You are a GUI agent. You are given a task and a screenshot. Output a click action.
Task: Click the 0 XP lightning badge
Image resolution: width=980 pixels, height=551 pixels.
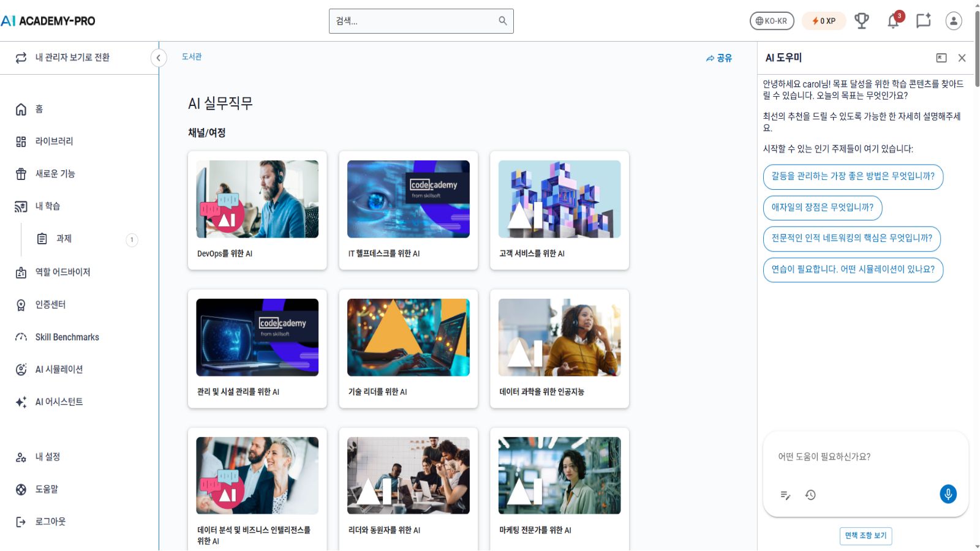pos(823,20)
